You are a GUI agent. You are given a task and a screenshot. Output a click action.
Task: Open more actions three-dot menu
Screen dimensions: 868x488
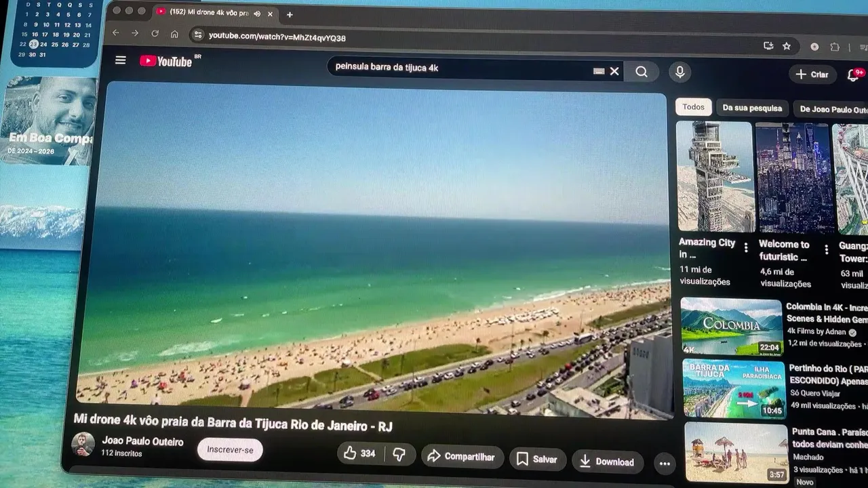665,464
